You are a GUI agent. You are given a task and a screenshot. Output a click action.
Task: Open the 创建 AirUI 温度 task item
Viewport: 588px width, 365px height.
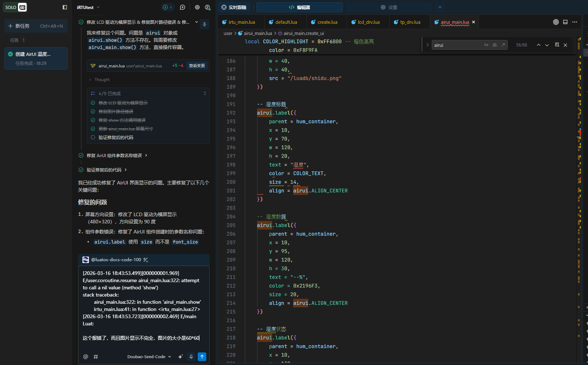click(36, 58)
